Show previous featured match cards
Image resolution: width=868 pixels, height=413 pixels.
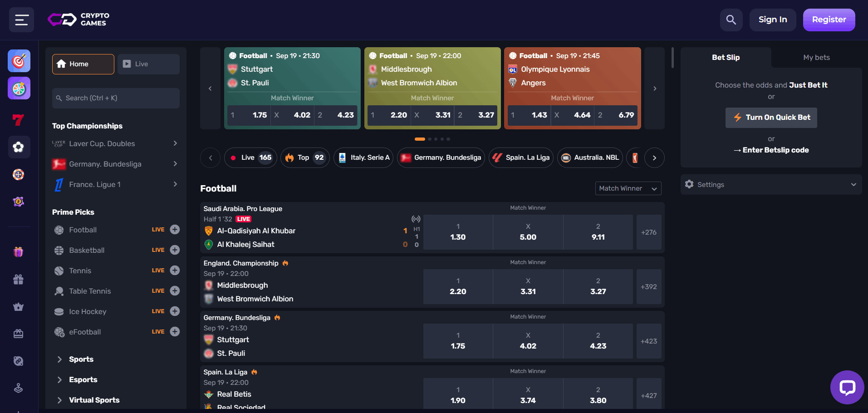pos(210,88)
